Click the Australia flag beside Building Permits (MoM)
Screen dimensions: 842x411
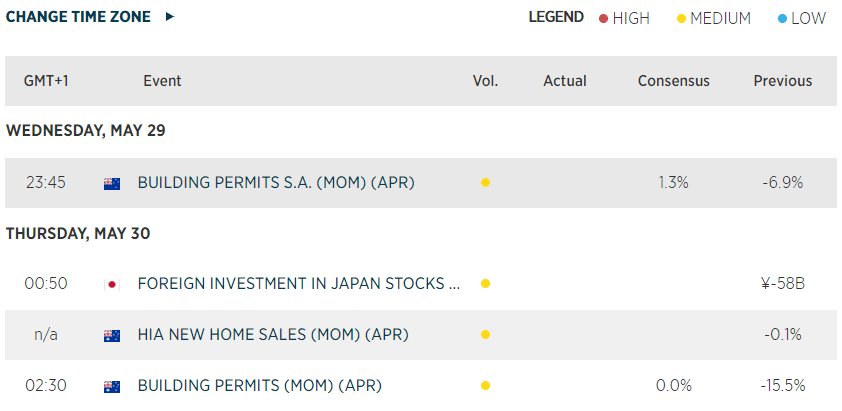pos(112,386)
